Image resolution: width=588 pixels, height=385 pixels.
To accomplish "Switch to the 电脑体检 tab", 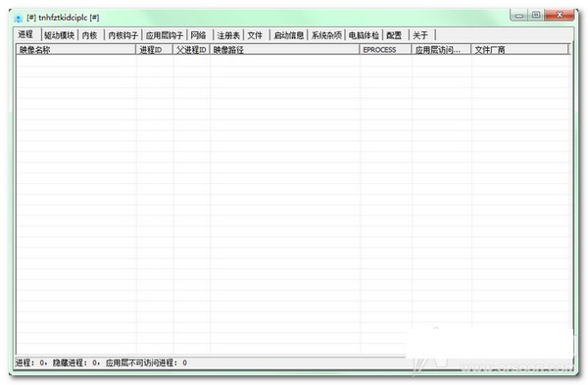I will tap(364, 35).
